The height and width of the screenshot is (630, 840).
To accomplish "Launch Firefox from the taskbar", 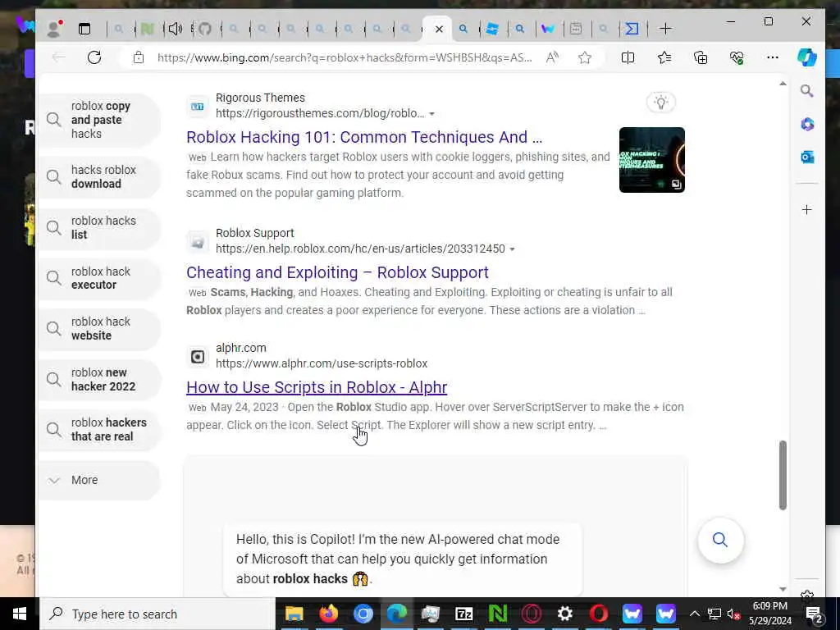I will click(328, 614).
